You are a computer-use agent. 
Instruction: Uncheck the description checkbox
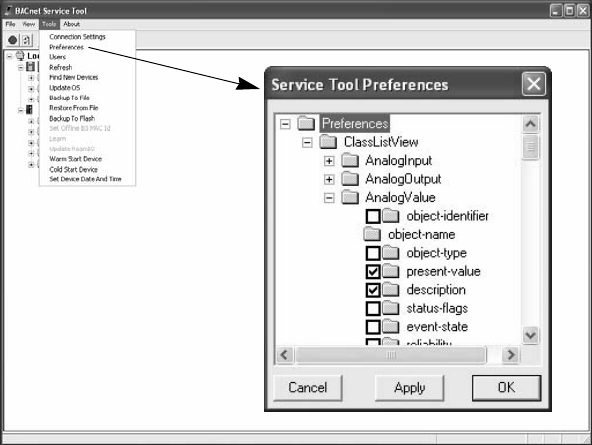tap(373, 290)
